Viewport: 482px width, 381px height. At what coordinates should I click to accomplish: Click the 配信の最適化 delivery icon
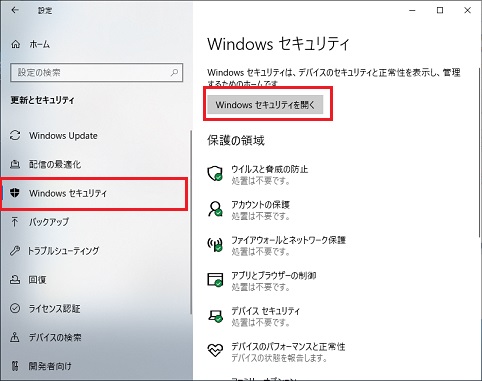(15, 164)
